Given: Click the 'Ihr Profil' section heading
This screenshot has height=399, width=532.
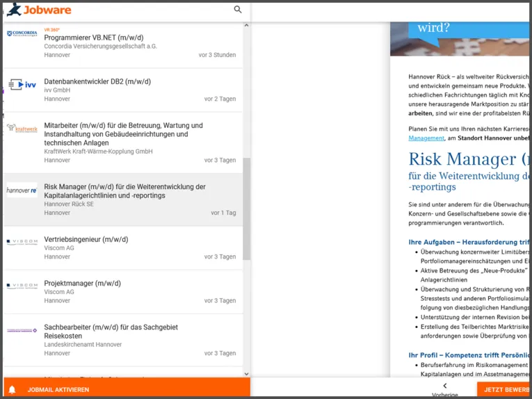Looking at the screenshot, I should 469,355.
